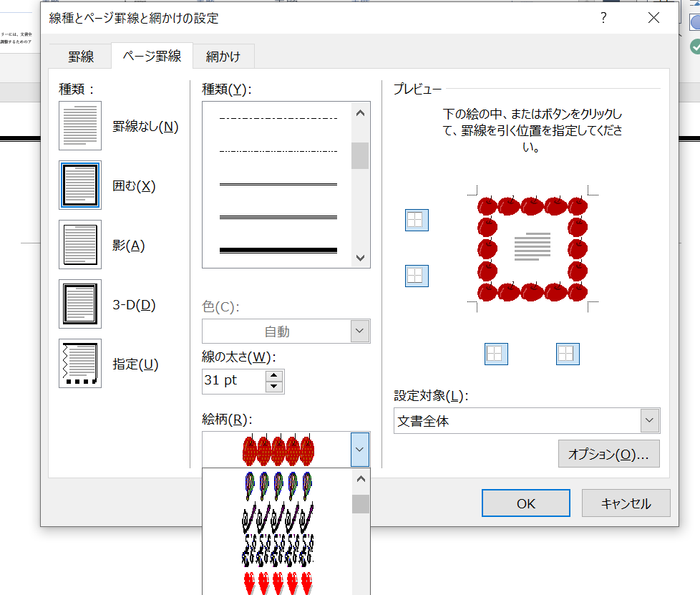Toggle the left border in the preview

(496, 354)
